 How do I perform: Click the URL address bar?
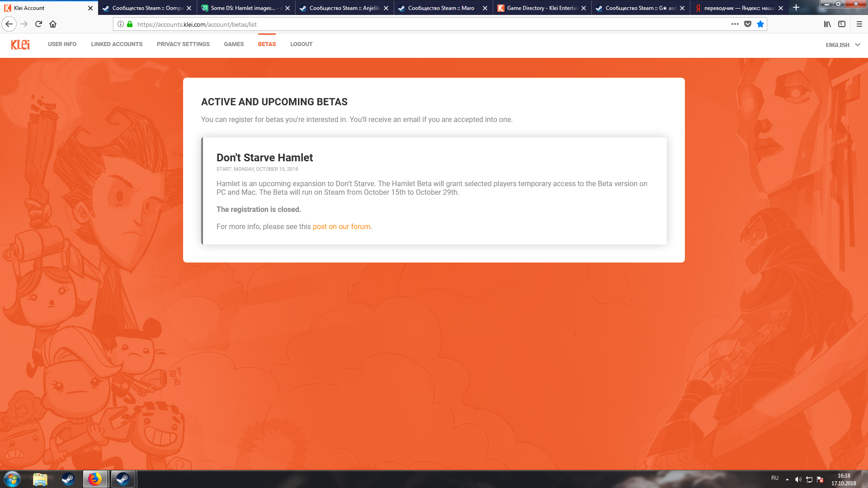click(x=407, y=24)
